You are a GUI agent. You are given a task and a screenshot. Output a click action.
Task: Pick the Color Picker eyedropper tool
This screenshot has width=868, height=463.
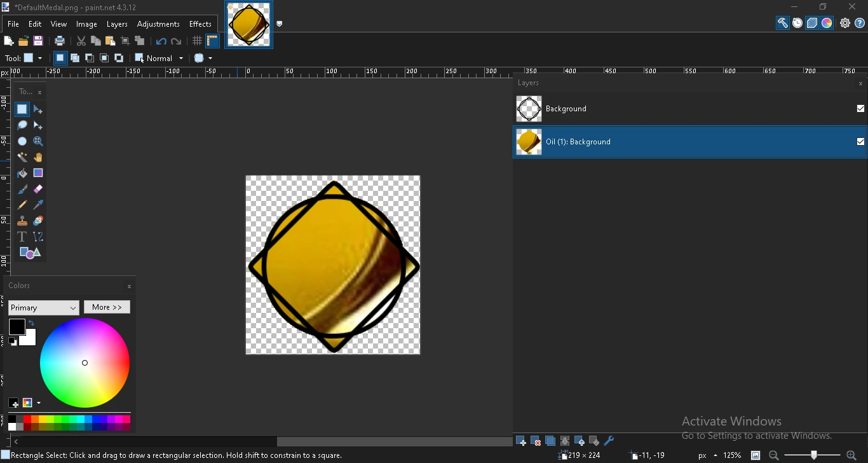coord(38,205)
